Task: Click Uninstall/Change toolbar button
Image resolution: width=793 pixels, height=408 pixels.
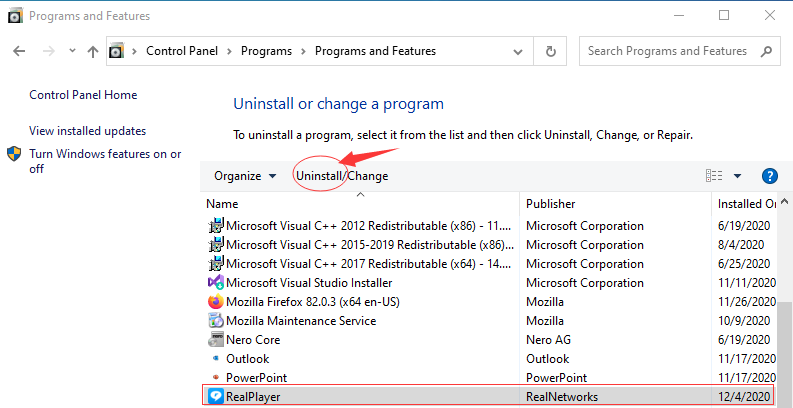Action: click(342, 176)
